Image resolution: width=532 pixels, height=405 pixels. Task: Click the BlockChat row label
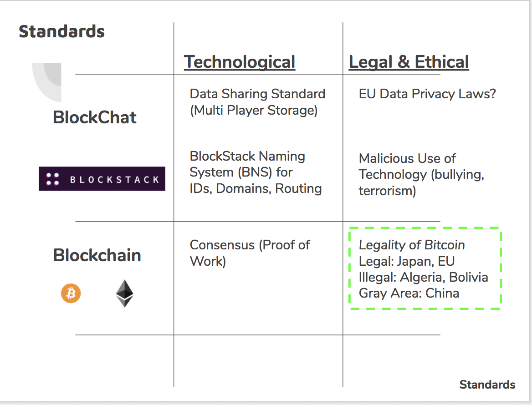[x=95, y=117]
